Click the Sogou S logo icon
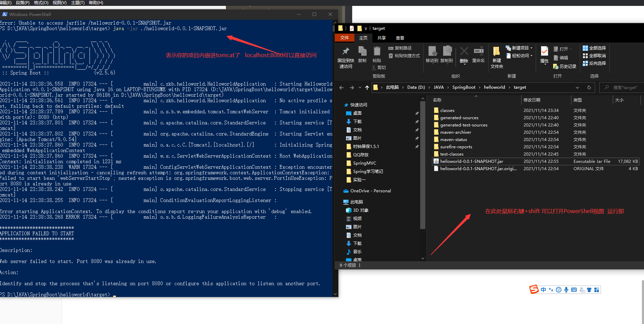Screen dimensions: 644x324 pyautogui.click(x=534, y=289)
